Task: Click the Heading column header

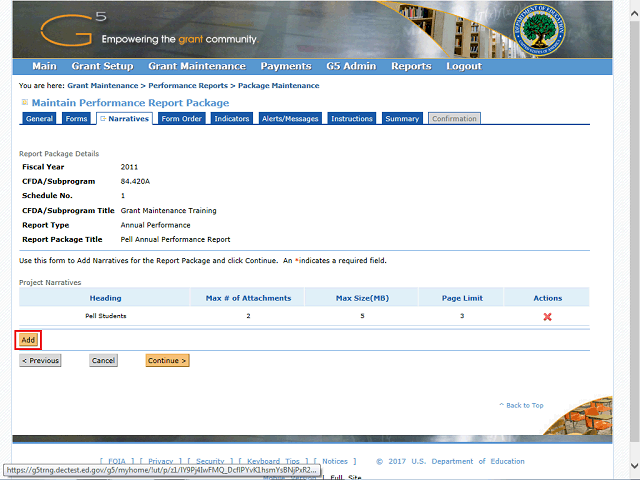Action: (105, 298)
